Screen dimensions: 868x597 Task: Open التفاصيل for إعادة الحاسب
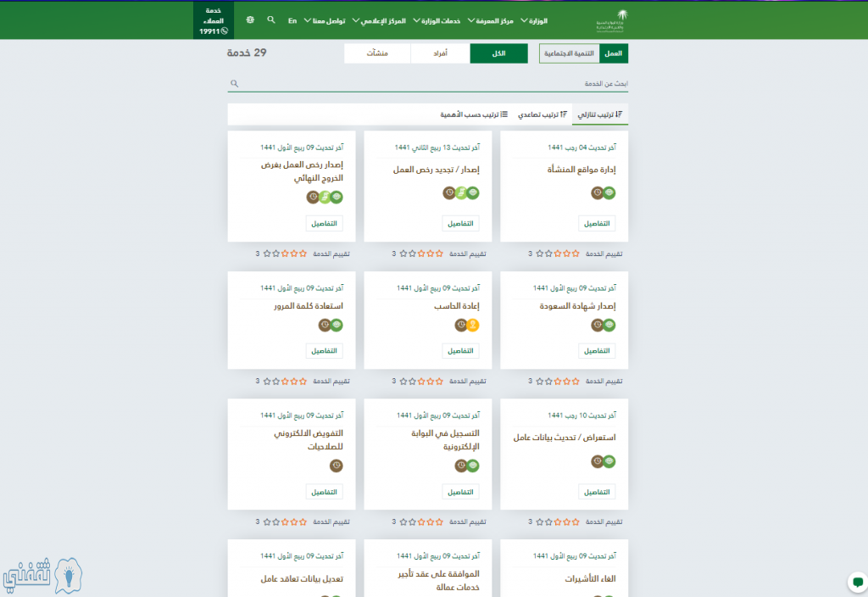tap(460, 350)
